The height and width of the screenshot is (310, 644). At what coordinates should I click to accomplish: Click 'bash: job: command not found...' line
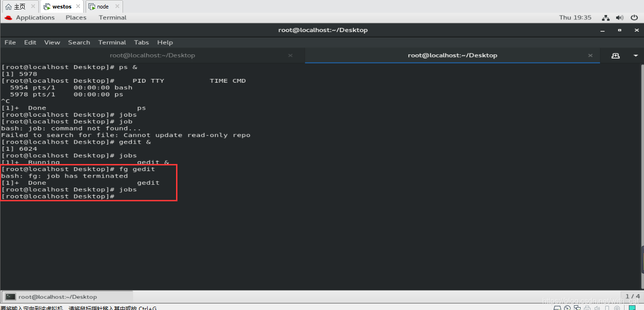(71, 128)
